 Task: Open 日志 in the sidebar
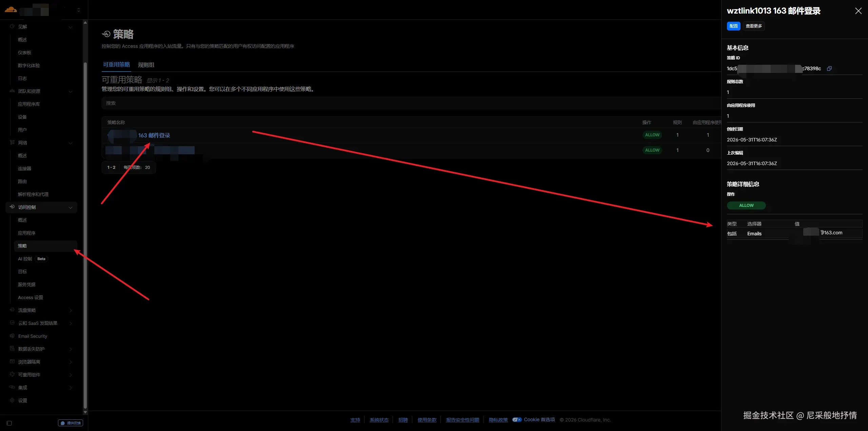[x=22, y=78]
